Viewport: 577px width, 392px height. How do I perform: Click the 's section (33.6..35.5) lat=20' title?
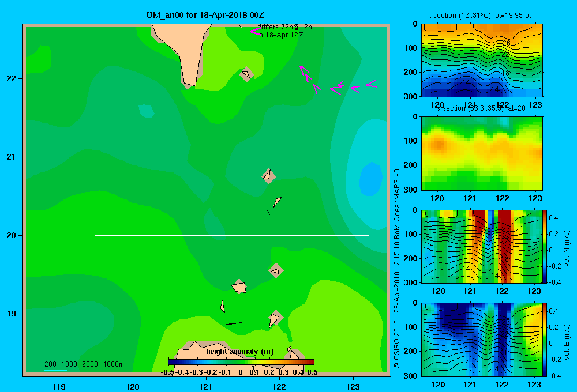pyautogui.click(x=481, y=108)
